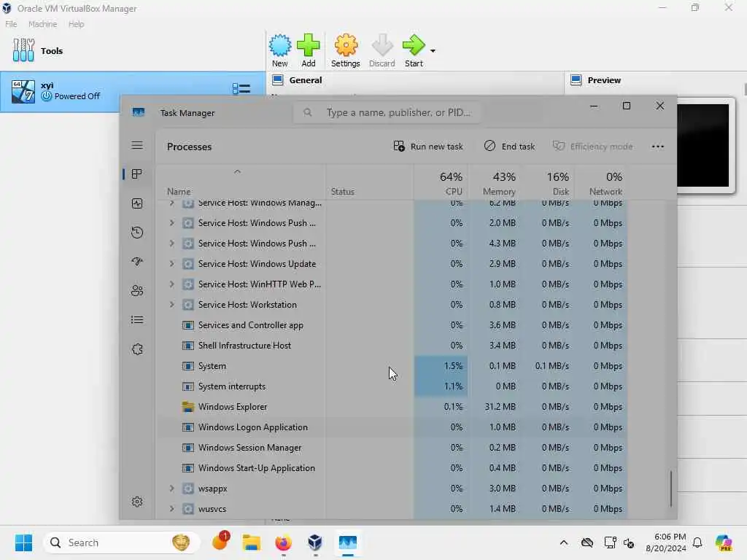Select Services and Controller app row
Screen dimensions: 747x560
point(392,324)
